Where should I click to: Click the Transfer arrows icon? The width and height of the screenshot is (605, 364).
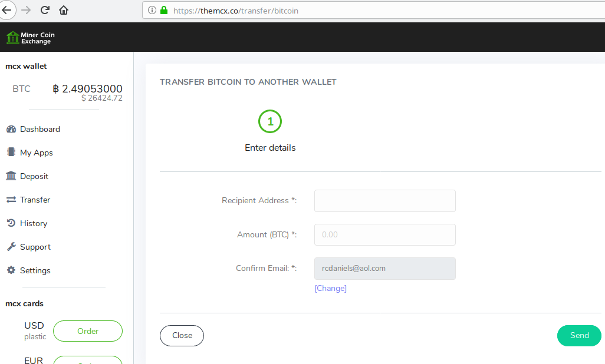coord(11,200)
